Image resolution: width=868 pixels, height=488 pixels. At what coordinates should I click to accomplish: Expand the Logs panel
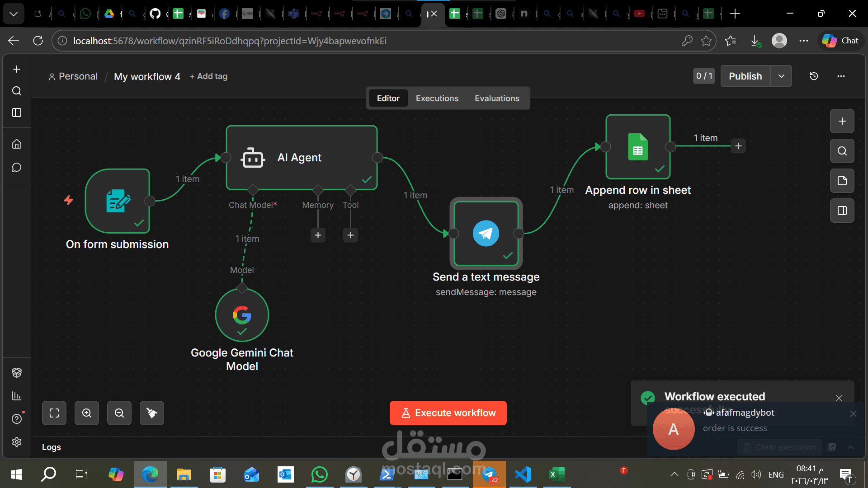tap(52, 447)
